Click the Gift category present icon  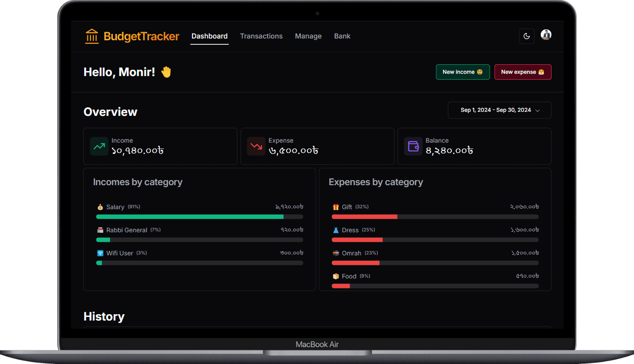click(x=336, y=207)
